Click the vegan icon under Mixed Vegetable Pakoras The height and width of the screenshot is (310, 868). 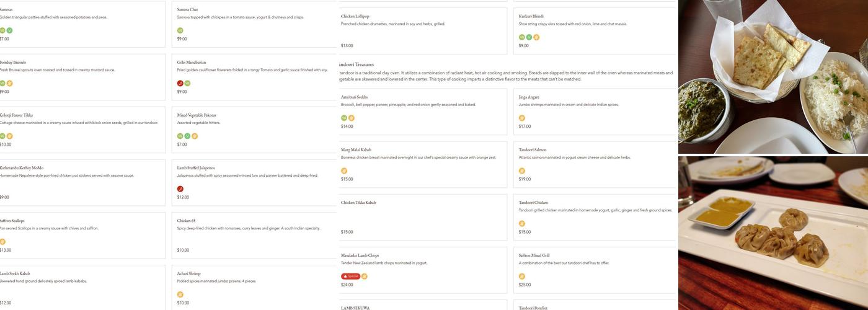tap(187, 136)
